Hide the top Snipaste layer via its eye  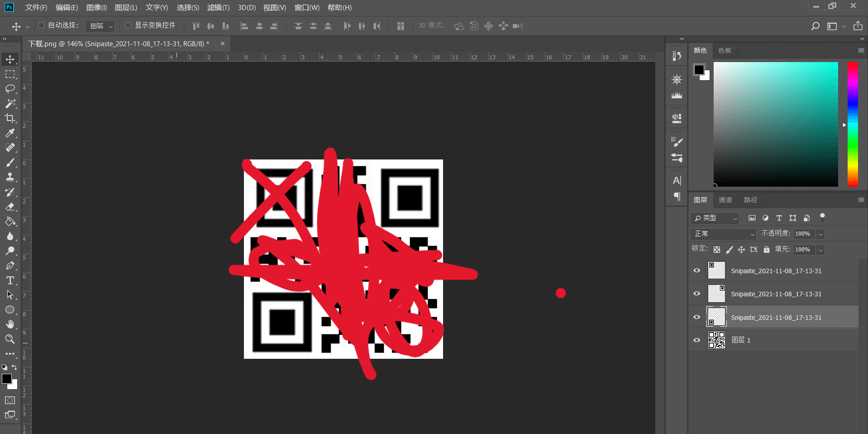pos(697,270)
